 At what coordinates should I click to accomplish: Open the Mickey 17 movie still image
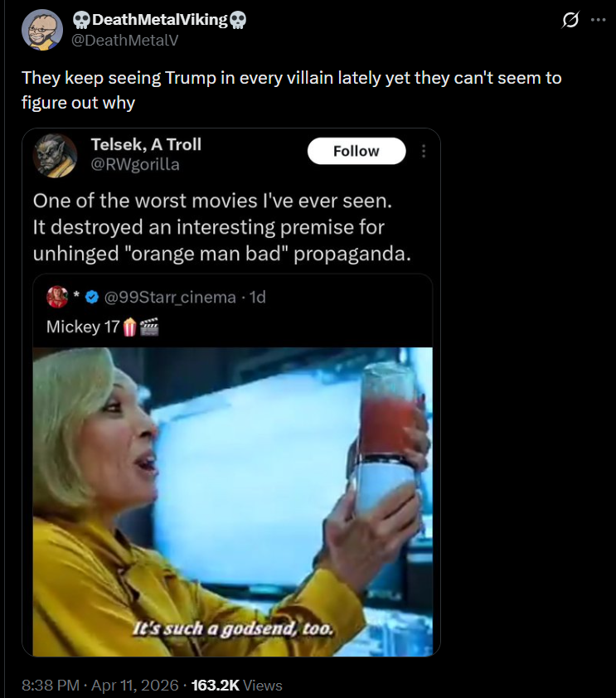click(x=233, y=502)
